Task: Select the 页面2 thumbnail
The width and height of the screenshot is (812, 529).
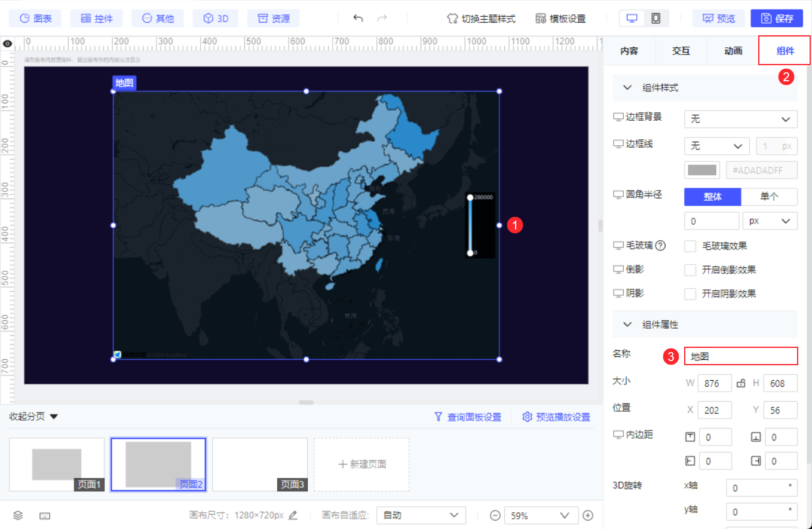Action: [x=158, y=464]
